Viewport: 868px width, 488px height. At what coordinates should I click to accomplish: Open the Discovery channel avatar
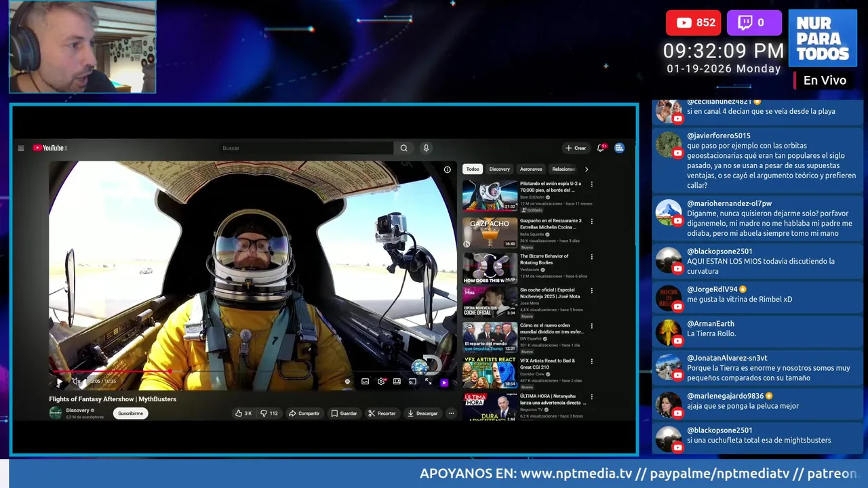[x=56, y=413]
